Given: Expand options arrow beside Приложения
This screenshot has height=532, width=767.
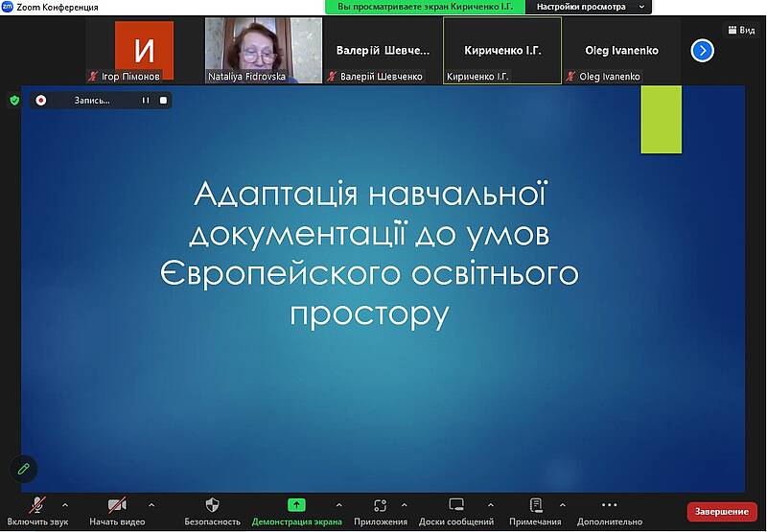Looking at the screenshot, I should (404, 505).
